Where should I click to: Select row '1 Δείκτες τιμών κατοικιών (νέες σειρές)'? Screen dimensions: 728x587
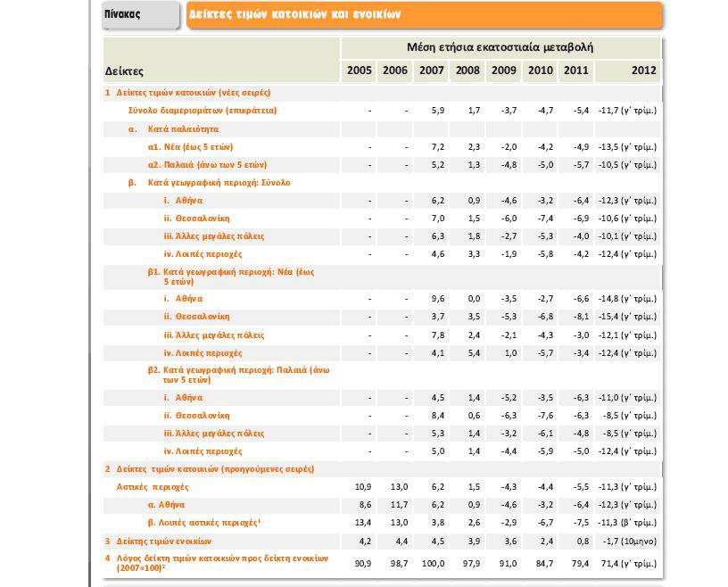point(383,93)
